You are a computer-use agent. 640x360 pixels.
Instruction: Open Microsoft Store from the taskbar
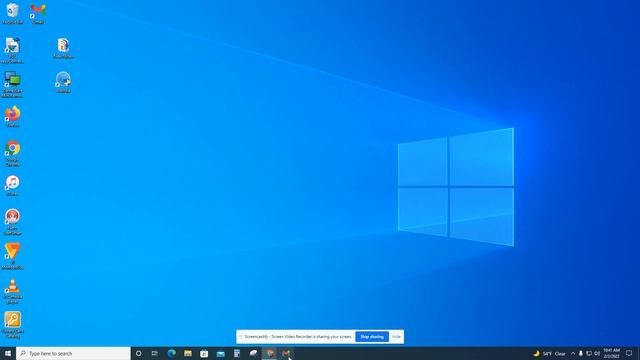pyautogui.click(x=204, y=353)
